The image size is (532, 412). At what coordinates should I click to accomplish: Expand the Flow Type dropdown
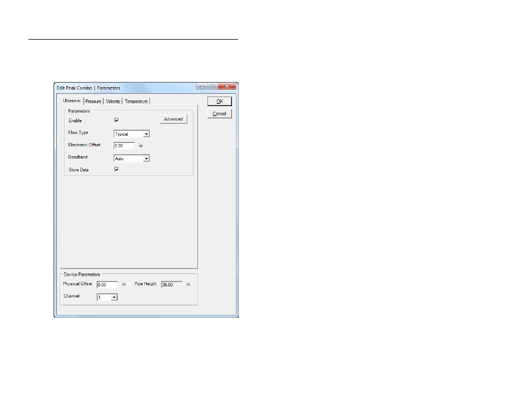(x=146, y=134)
